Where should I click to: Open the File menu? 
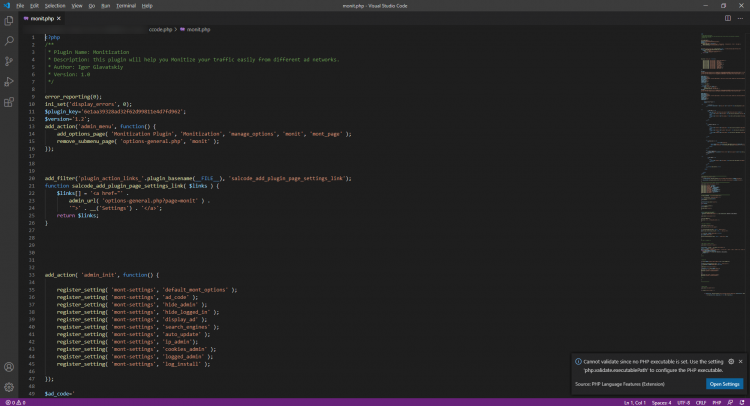[x=20, y=6]
